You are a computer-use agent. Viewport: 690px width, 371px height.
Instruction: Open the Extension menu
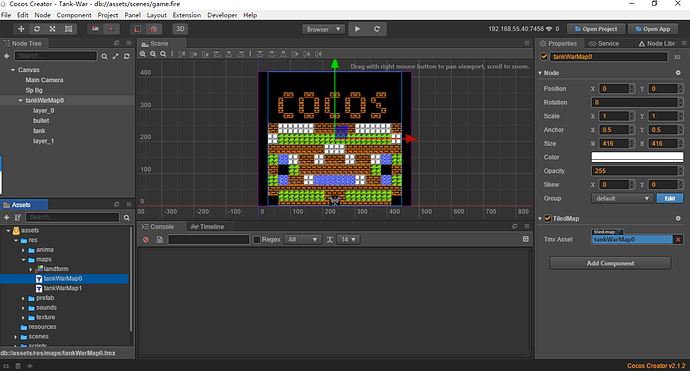pos(187,15)
